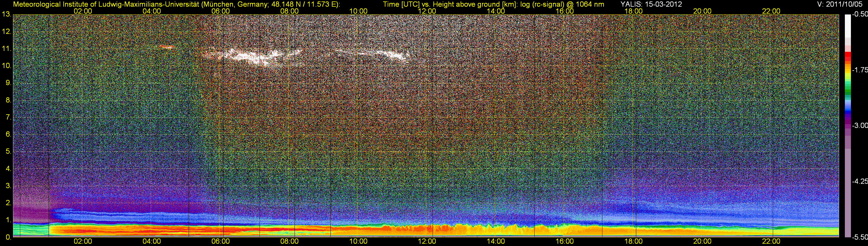
Task: Click the 06:00 label on the top time axis
Action: click(x=221, y=11)
